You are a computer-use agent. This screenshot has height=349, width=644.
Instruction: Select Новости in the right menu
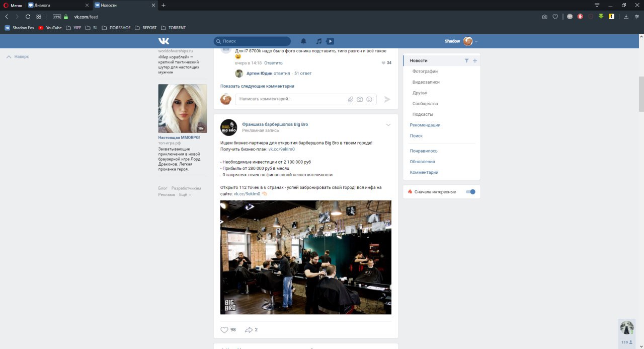pos(419,60)
